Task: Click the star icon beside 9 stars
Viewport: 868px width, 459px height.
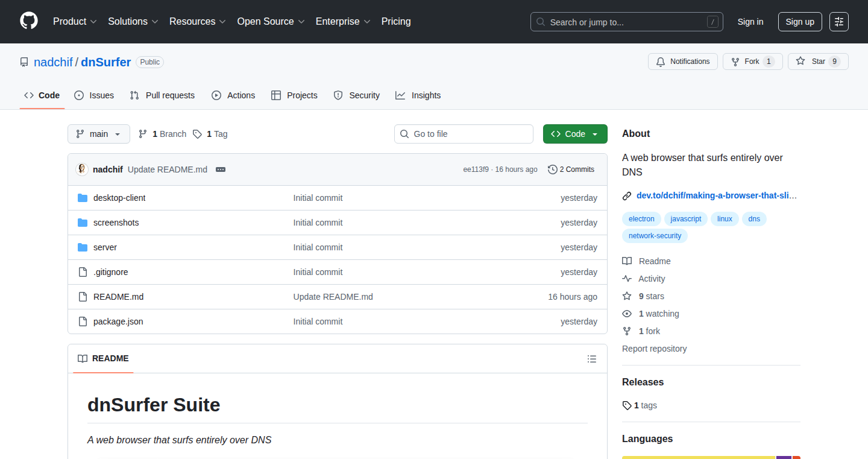Action: point(627,296)
